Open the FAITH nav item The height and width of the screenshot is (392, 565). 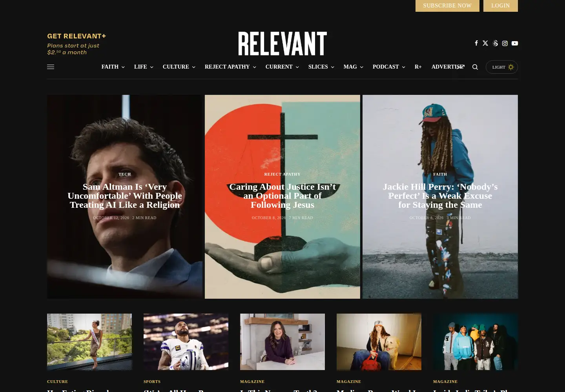[110, 67]
